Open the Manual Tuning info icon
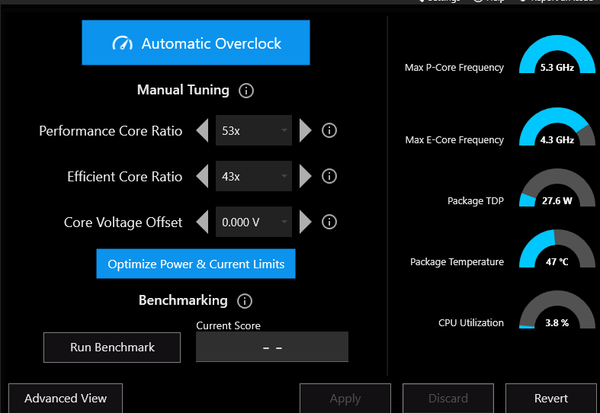The height and width of the screenshot is (413, 600). click(x=247, y=91)
